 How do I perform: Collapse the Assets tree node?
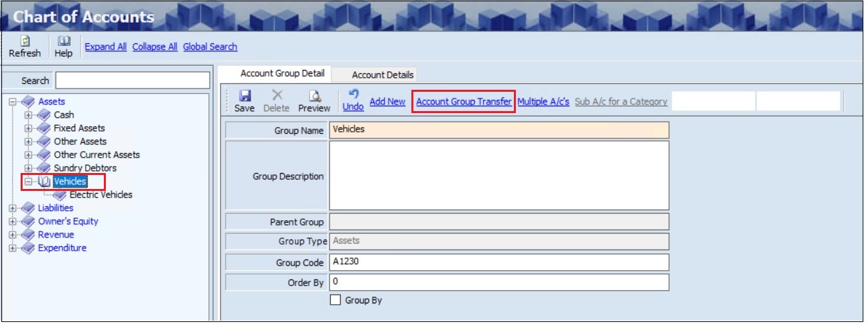13,102
